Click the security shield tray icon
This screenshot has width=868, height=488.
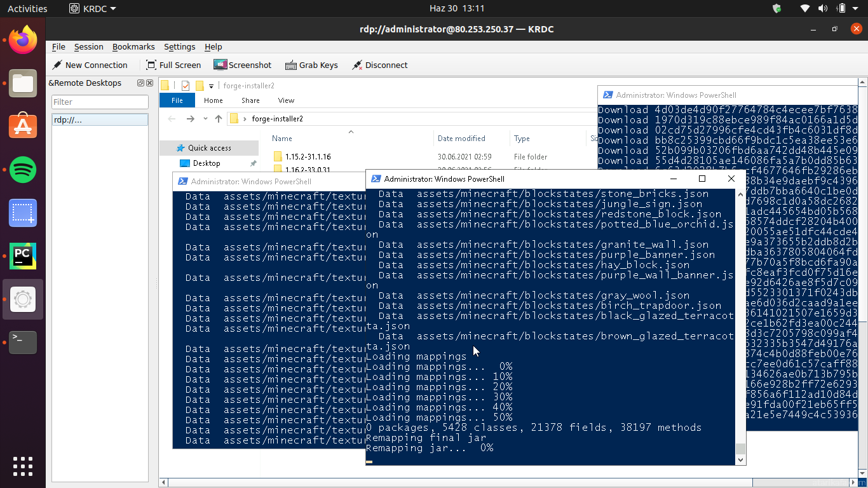click(776, 8)
